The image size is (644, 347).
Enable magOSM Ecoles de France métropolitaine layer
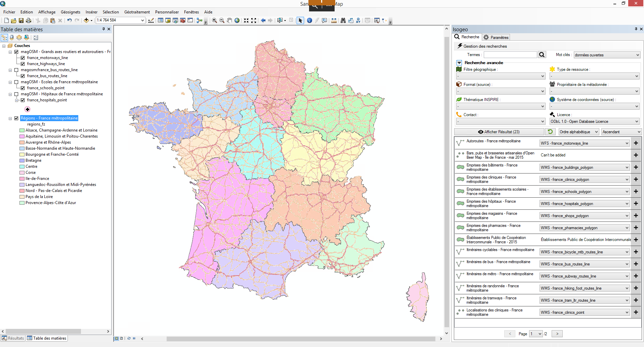pyautogui.click(x=16, y=82)
